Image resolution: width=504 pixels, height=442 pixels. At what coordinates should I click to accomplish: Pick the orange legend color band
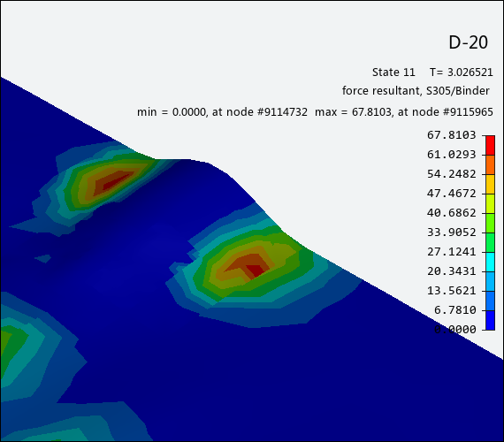[490, 165]
